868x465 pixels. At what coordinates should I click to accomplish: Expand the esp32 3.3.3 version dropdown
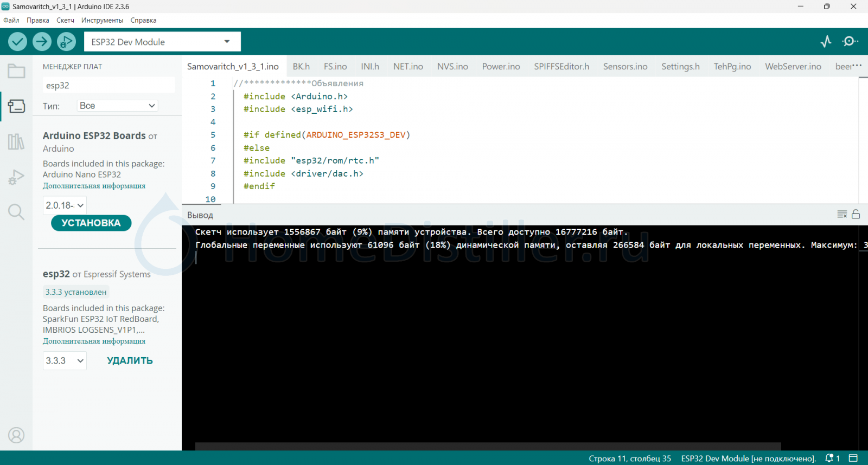tap(65, 361)
